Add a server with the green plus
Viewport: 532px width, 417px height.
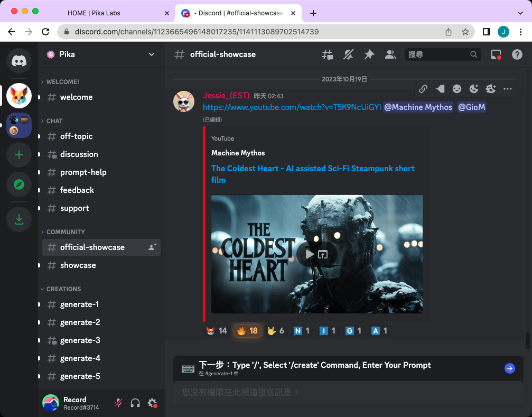(x=19, y=155)
